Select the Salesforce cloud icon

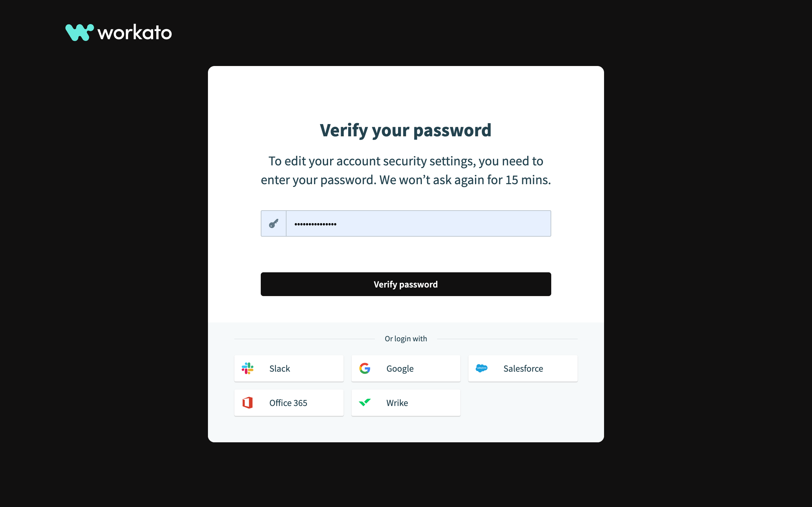(x=482, y=368)
